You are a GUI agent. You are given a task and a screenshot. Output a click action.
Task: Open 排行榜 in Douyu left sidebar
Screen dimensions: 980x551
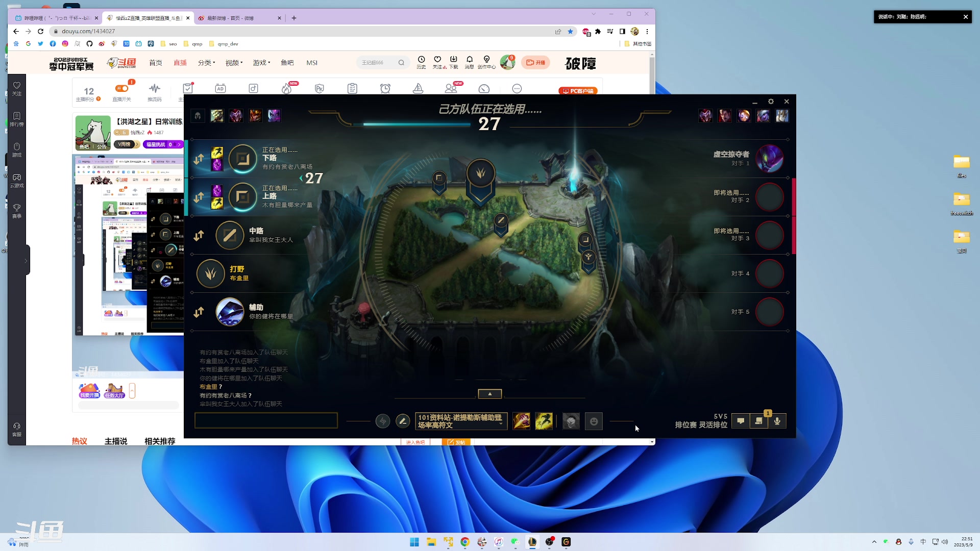17,119
